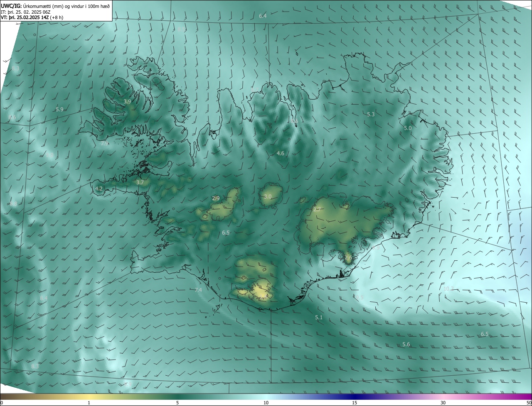Click the 4.6 value on the map
The height and width of the screenshot is (406, 532).
pos(281,153)
